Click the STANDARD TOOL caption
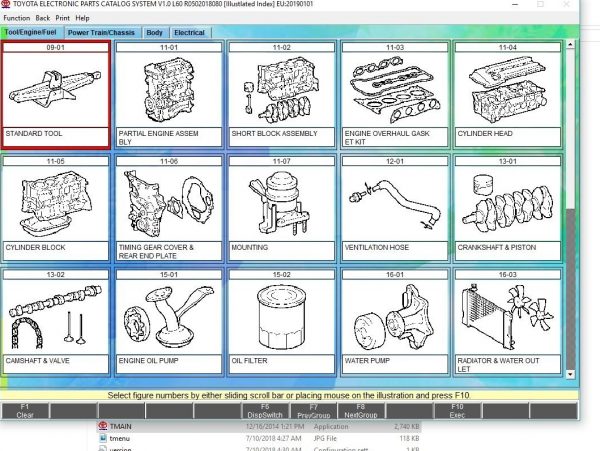The height and width of the screenshot is (451, 600). [x=34, y=134]
